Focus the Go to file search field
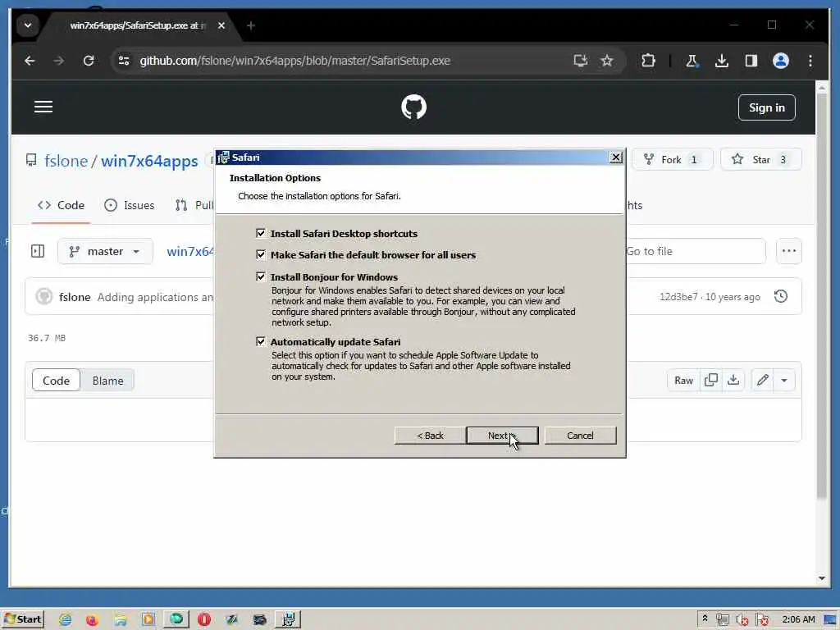Viewport: 840px width, 630px height. (694, 251)
